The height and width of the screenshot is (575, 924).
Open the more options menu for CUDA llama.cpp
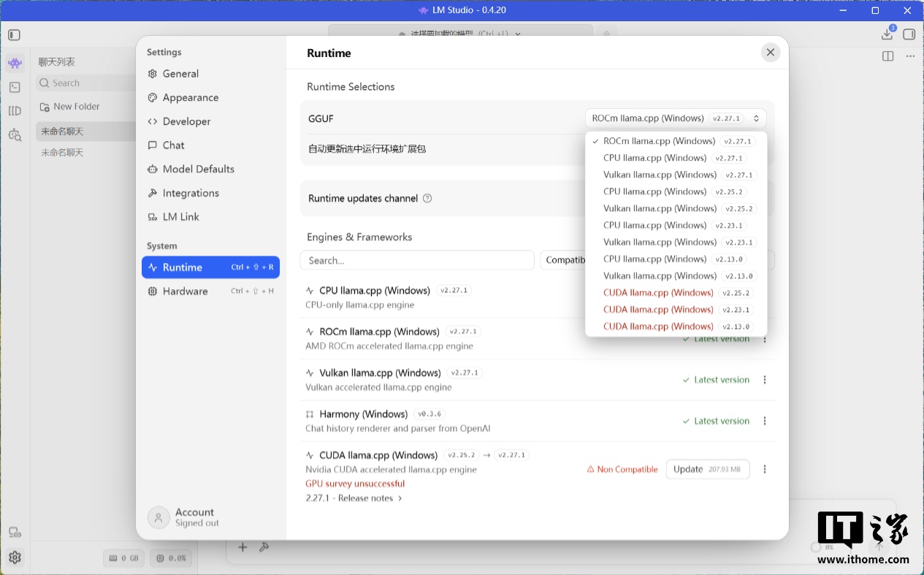(765, 469)
